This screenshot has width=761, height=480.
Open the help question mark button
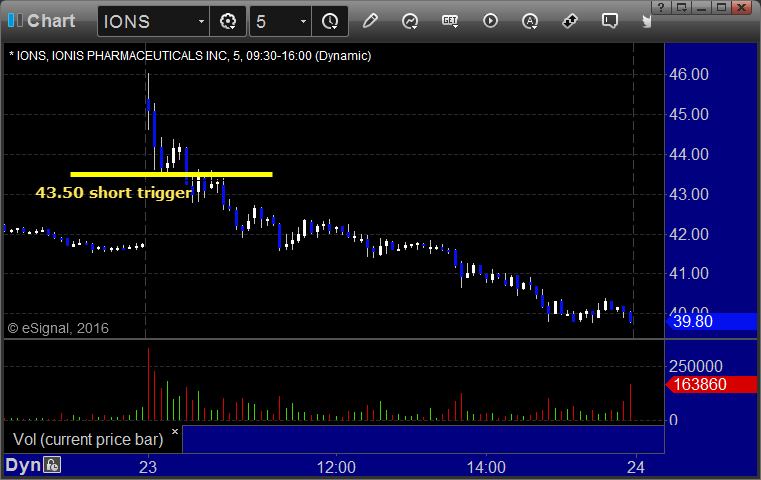click(661, 7)
